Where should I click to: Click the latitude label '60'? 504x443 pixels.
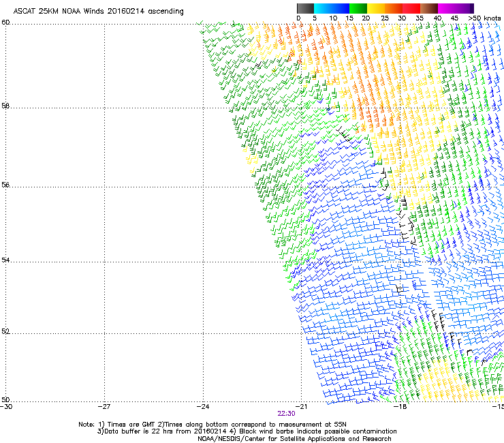coord(5,22)
